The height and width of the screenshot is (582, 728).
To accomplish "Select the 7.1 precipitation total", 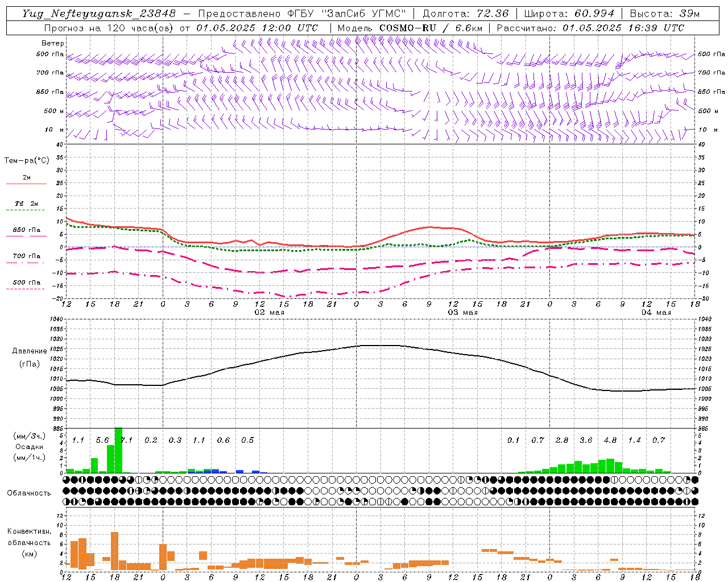I will tap(126, 440).
